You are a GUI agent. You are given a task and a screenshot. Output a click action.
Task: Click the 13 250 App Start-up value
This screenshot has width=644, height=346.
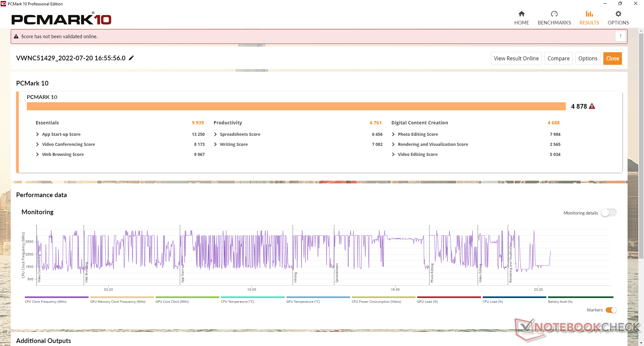click(x=198, y=134)
